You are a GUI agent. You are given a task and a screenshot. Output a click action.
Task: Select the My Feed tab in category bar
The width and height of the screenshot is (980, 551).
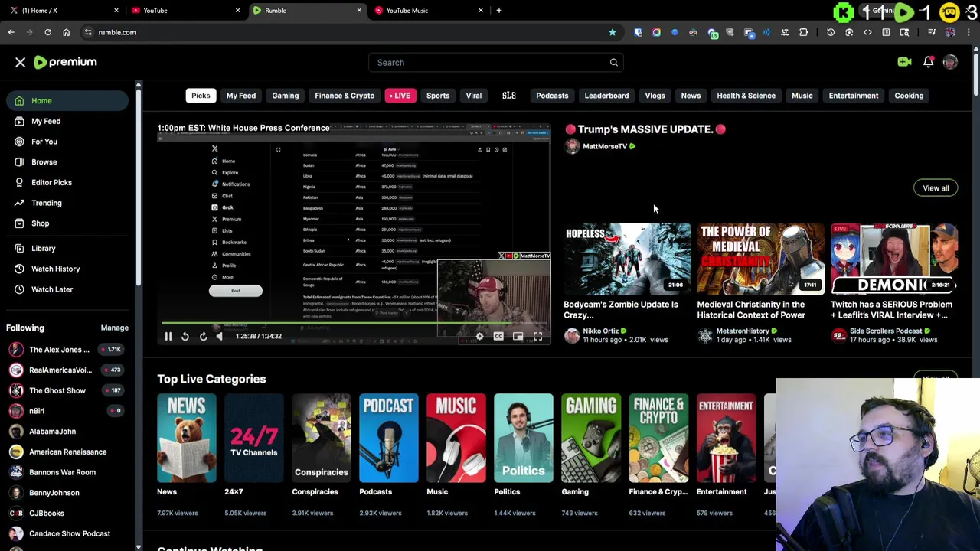(241, 96)
